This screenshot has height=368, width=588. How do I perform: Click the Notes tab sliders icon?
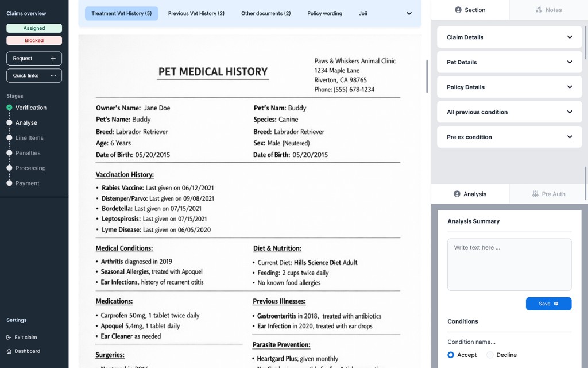[539, 10]
